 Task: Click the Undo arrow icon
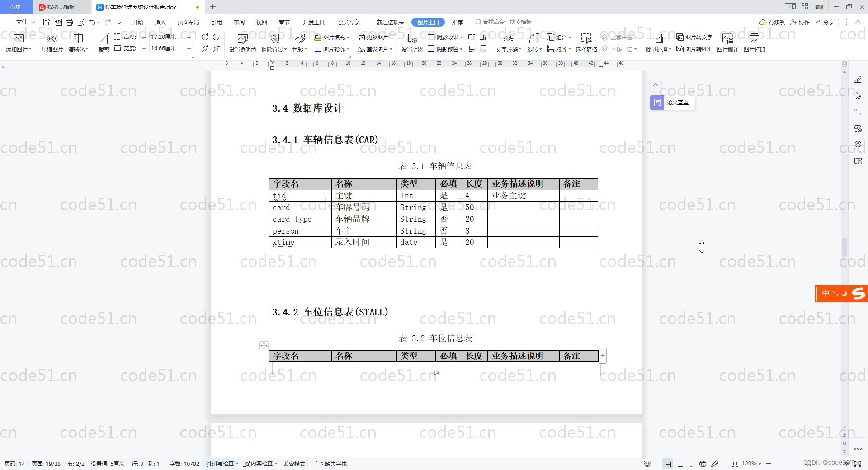[92, 22]
